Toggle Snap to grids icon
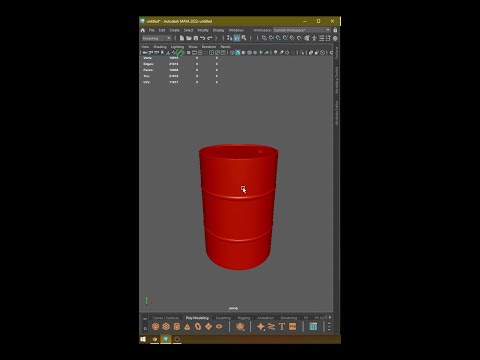Screen dimensions: 480x360 click(264, 38)
